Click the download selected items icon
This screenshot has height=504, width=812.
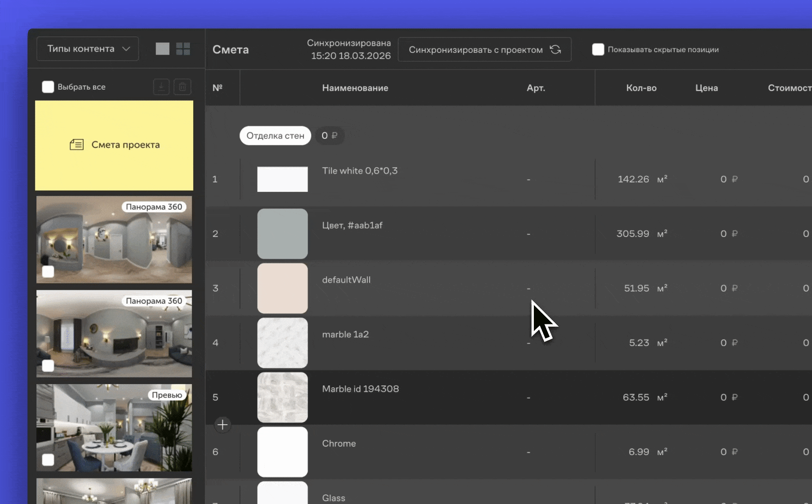click(161, 87)
